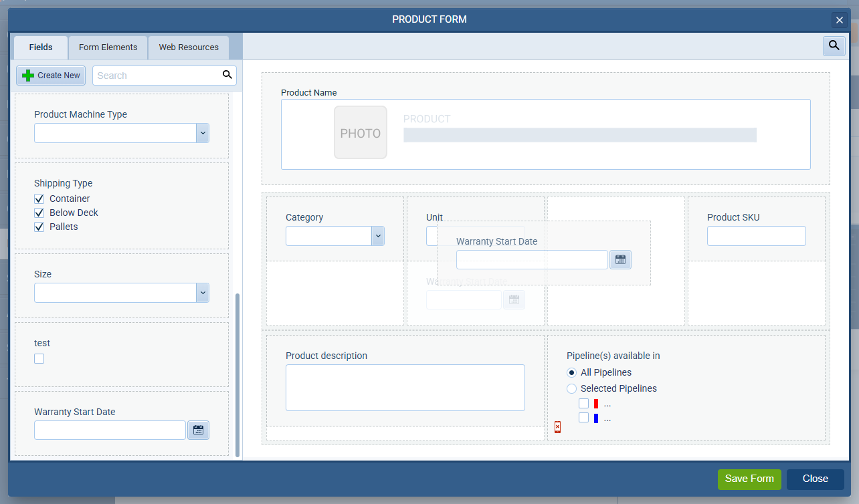Switch to the Web Resources tab
The height and width of the screenshot is (504, 859).
(188, 47)
